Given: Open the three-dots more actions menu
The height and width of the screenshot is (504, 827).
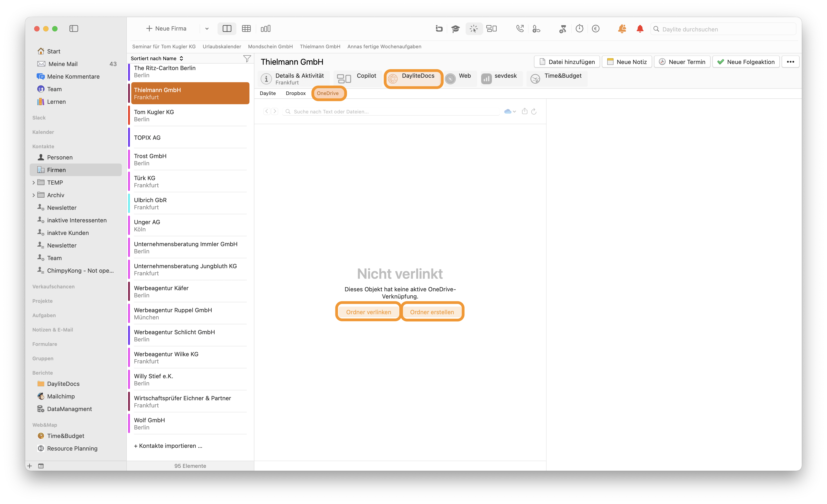Looking at the screenshot, I should 790,62.
